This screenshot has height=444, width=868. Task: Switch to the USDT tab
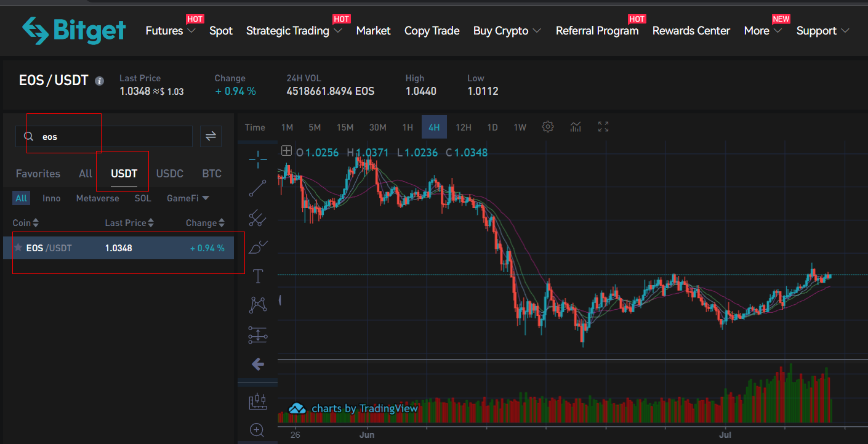coord(124,174)
